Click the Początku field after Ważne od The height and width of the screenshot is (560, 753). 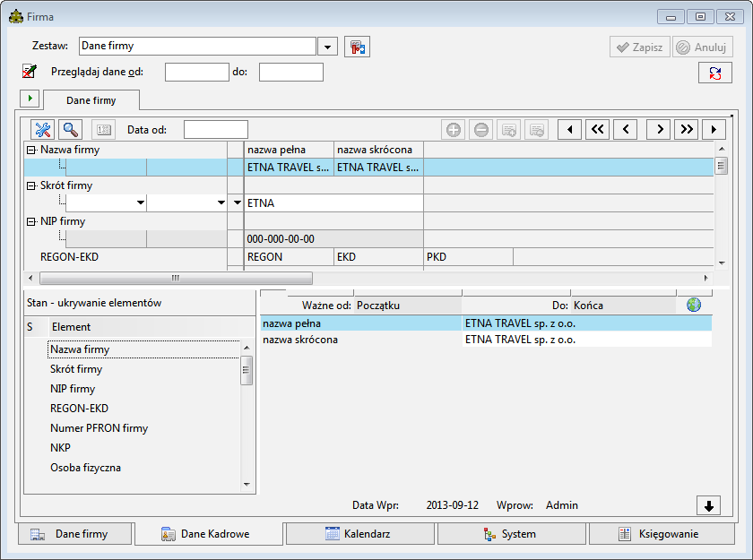(408, 306)
